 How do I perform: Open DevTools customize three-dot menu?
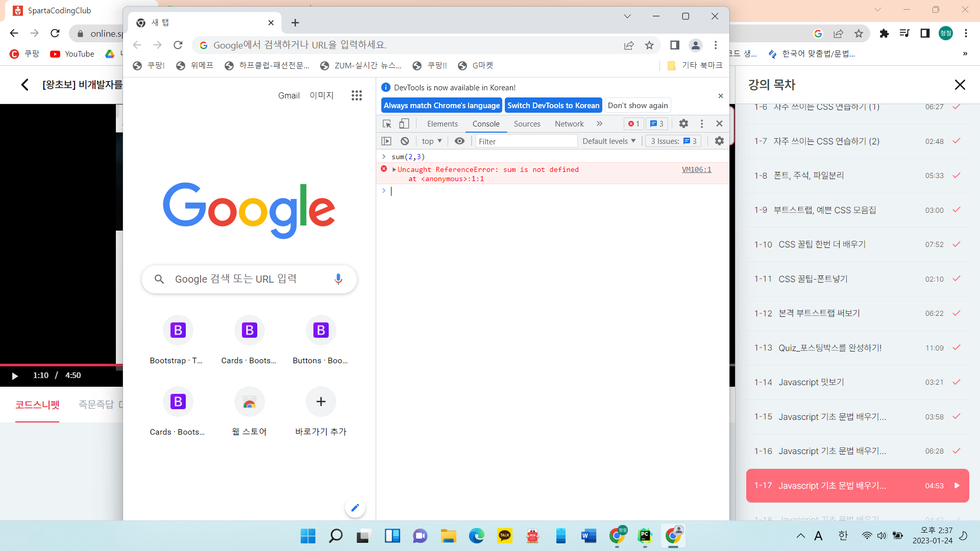click(x=702, y=123)
